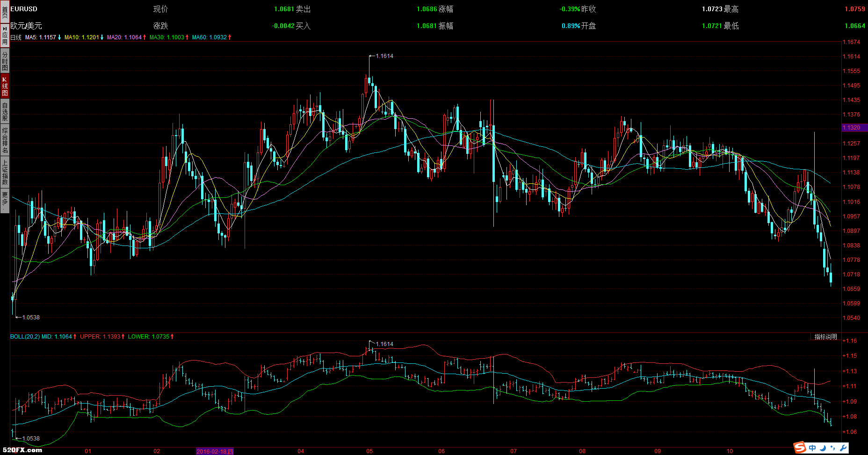Open the 应用 applications sidebar tab
The width and height of the screenshot is (868, 455).
[5, 35]
